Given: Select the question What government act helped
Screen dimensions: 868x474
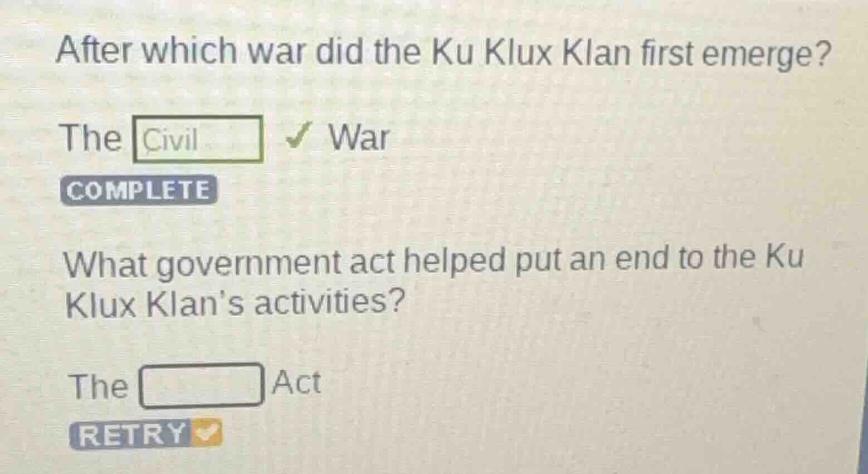Looking at the screenshot, I should 434,281.
